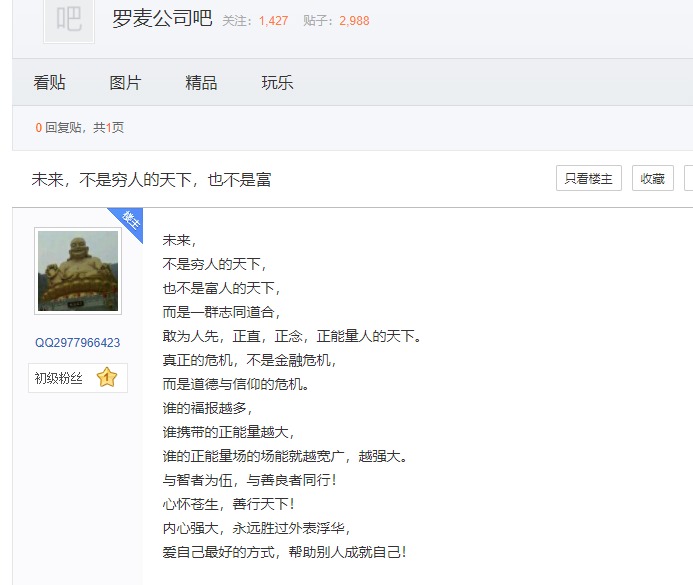
Task: Open user profile QQ2977966423
Action: [x=77, y=343]
